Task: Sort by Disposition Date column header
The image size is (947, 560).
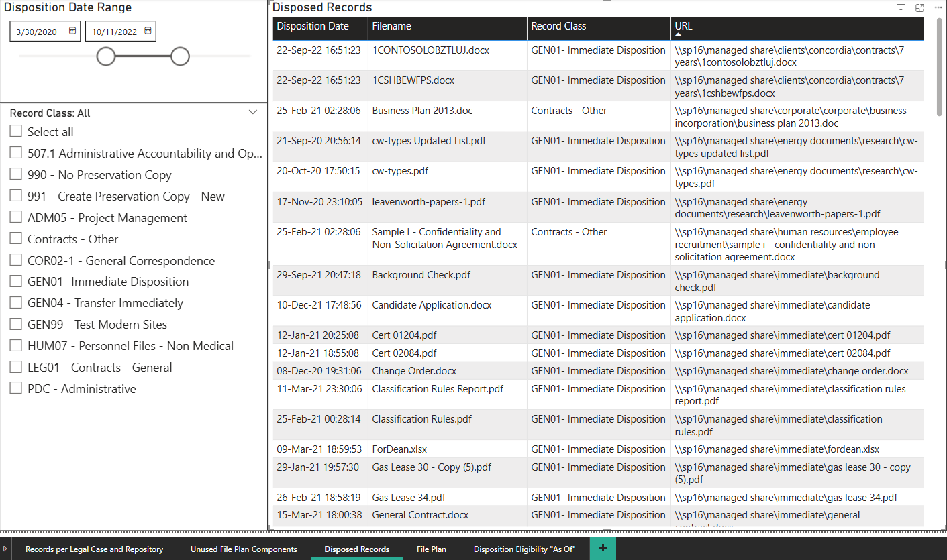Action: [x=313, y=26]
